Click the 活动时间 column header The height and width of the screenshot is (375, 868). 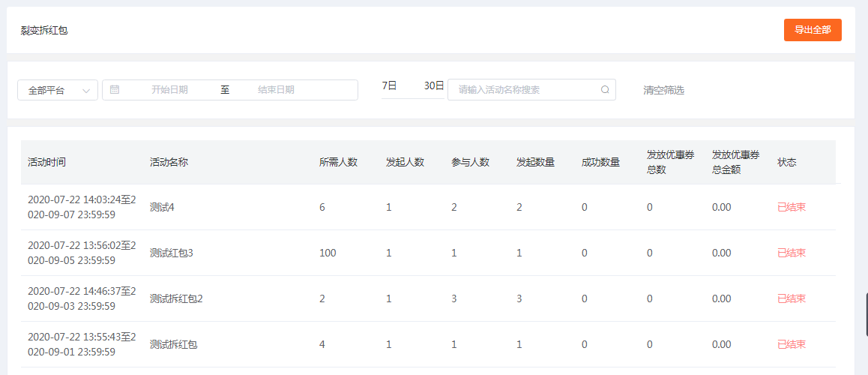pyautogui.click(x=46, y=162)
